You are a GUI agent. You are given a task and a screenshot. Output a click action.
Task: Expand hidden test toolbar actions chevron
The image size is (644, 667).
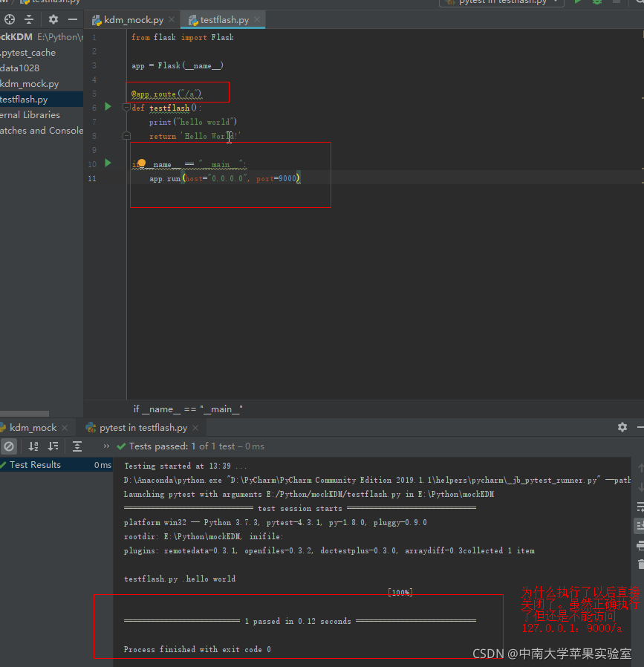pos(106,446)
